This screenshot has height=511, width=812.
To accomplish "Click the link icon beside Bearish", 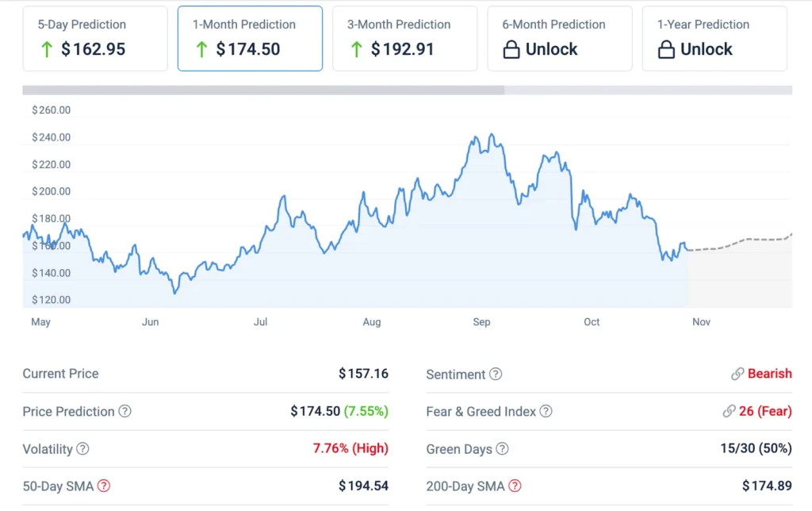I will 737,375.
